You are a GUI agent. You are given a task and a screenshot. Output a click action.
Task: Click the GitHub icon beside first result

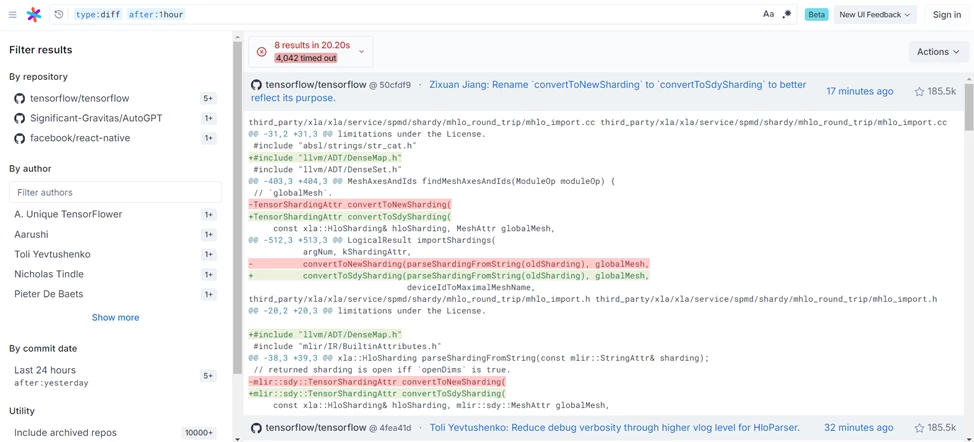coord(256,85)
